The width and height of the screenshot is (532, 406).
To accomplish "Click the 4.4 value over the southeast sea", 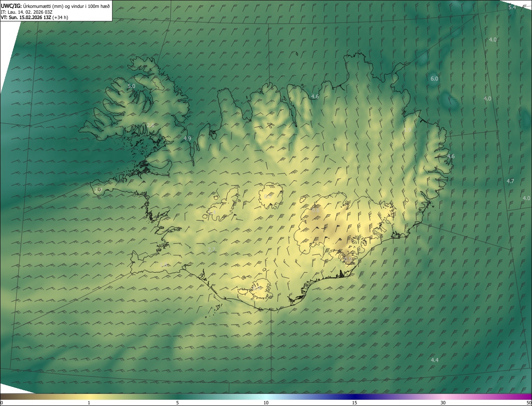I will 434,360.
